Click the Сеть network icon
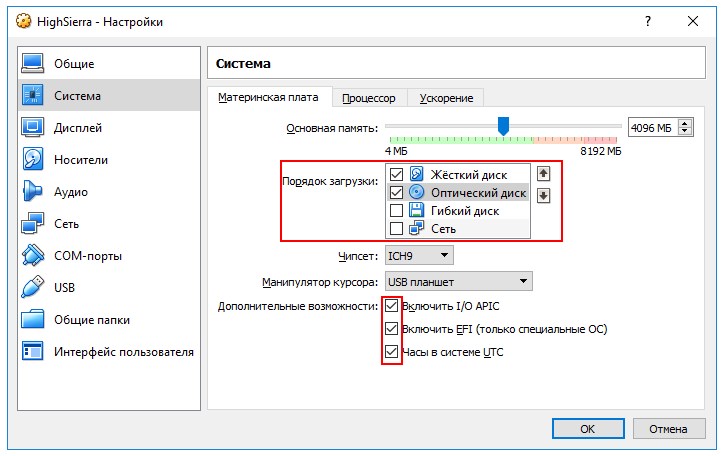This screenshot has height=456, width=725. pyautogui.click(x=33, y=224)
